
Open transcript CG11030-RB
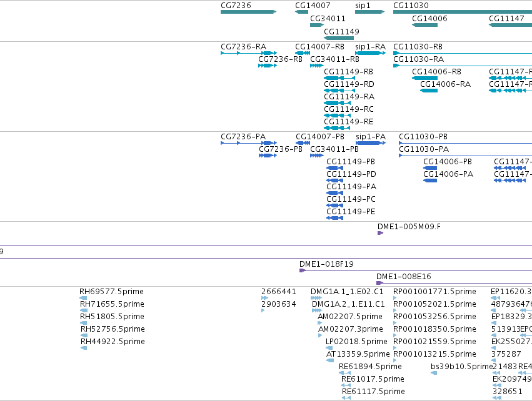click(x=463, y=53)
